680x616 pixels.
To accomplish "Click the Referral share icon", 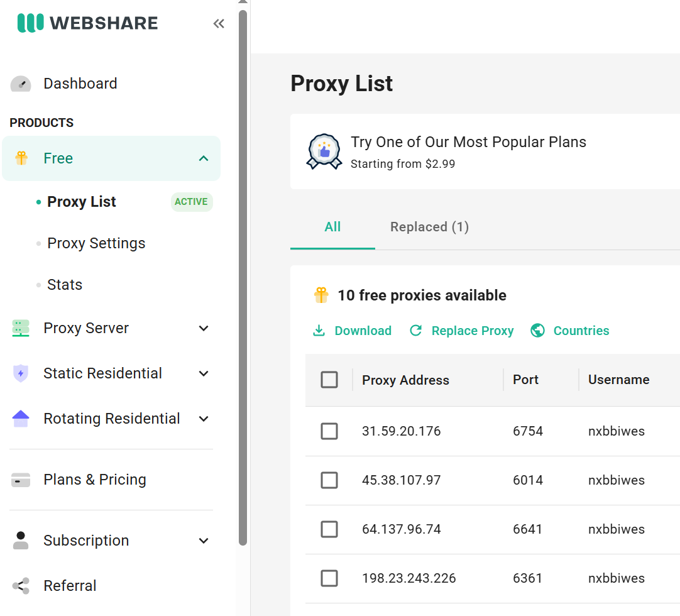I will pos(21,586).
